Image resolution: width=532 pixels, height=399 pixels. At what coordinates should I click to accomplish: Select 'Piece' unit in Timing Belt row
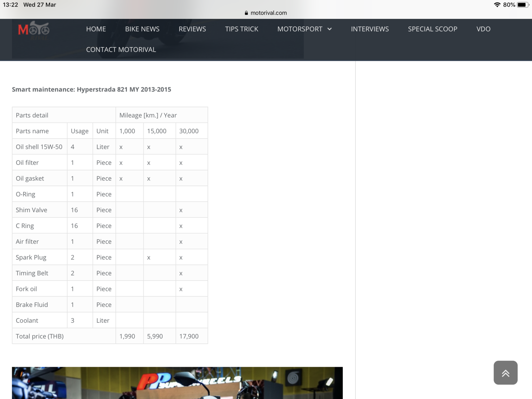(104, 273)
